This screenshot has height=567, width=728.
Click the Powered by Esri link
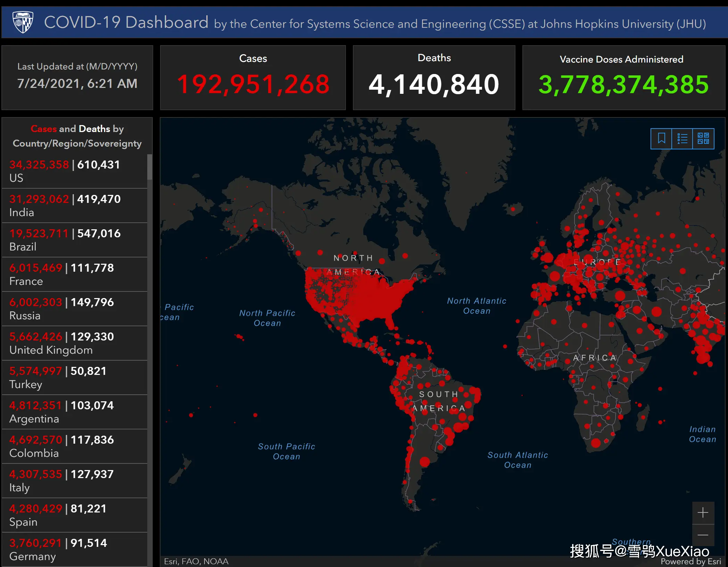point(690,561)
